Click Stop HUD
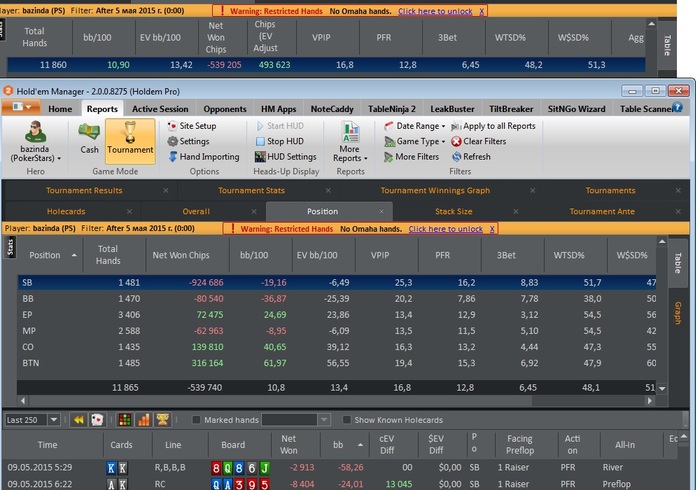 pyautogui.click(x=279, y=141)
